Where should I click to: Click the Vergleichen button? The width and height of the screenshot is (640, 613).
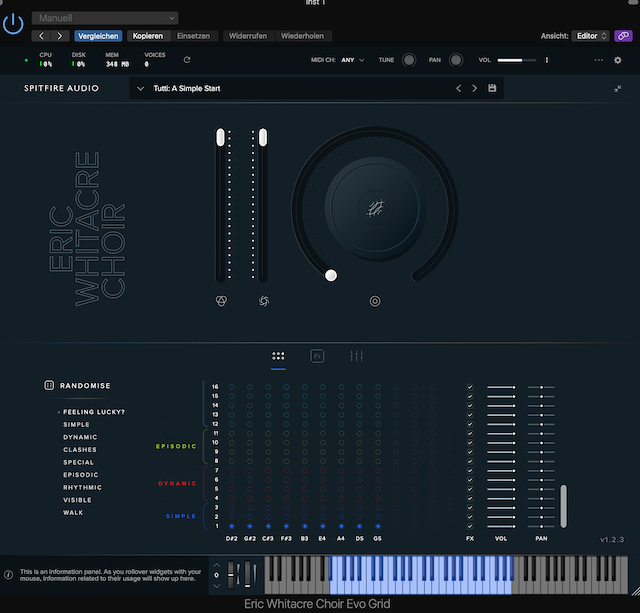click(x=98, y=36)
